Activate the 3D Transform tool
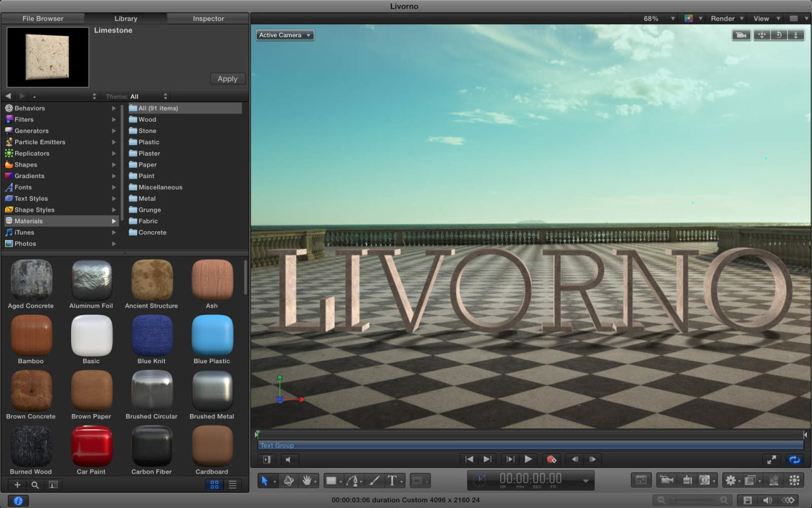Image resolution: width=812 pixels, height=508 pixels. click(x=289, y=481)
